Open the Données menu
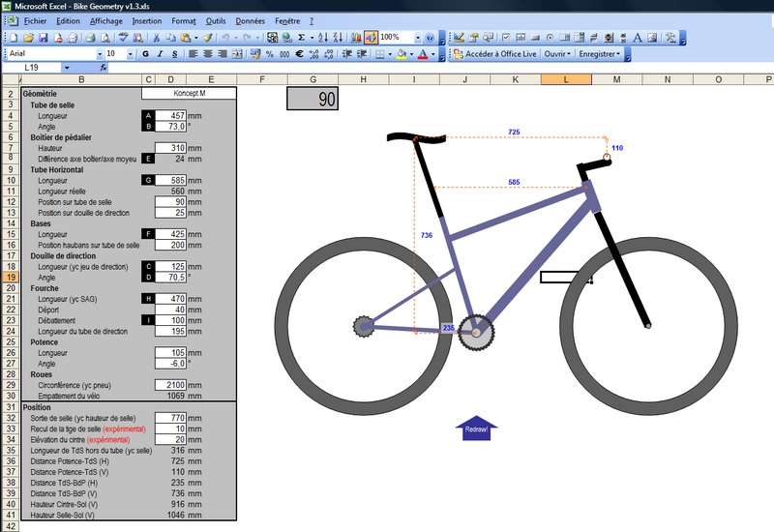 tap(250, 19)
